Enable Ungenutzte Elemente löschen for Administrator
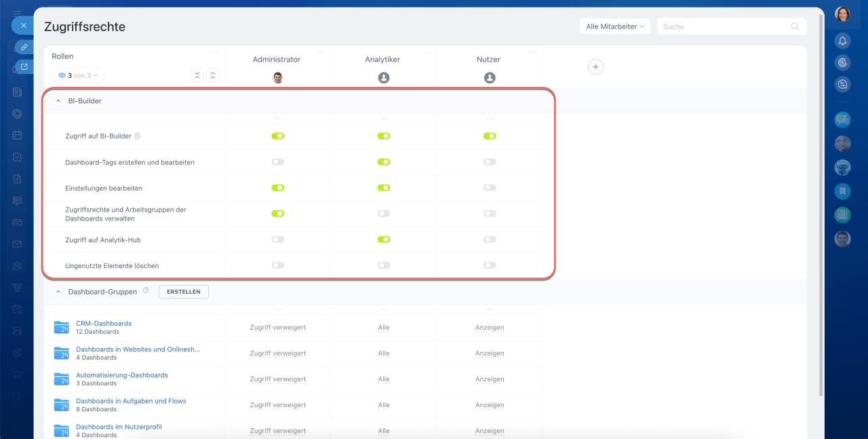This screenshot has width=868, height=439. (x=277, y=265)
